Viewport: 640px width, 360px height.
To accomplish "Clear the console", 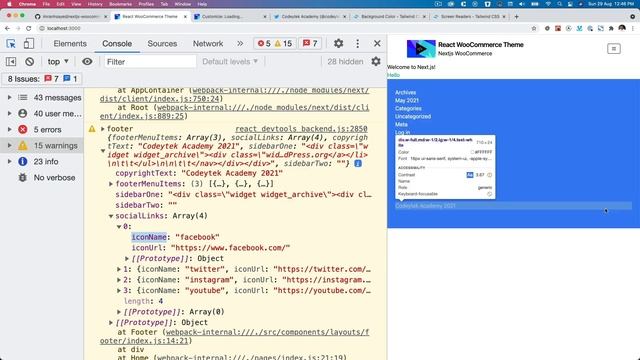I will click(x=29, y=62).
